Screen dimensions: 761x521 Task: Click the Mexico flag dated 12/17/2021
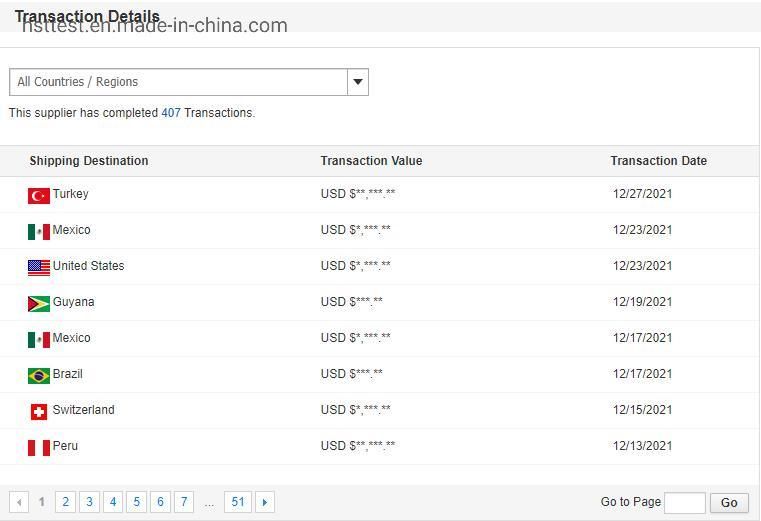pyautogui.click(x=39, y=339)
